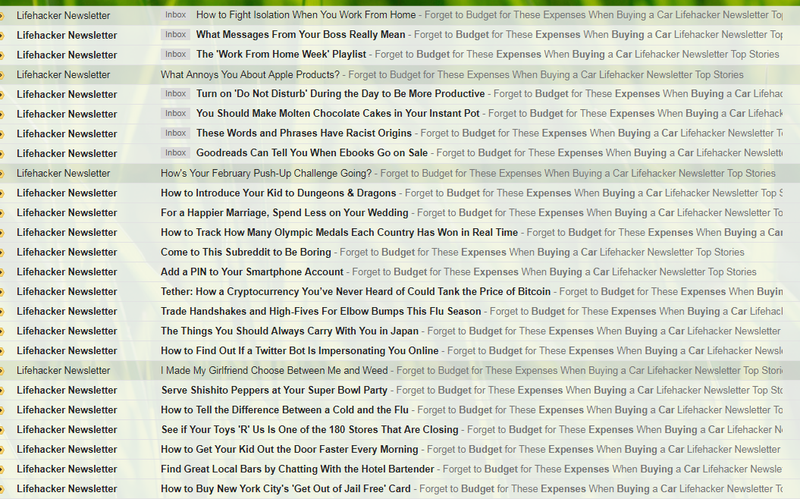Image resolution: width=800 pixels, height=499 pixels.
Task: Open the Molten Chocolate Cakes Instant Pot email
Action: coord(338,113)
